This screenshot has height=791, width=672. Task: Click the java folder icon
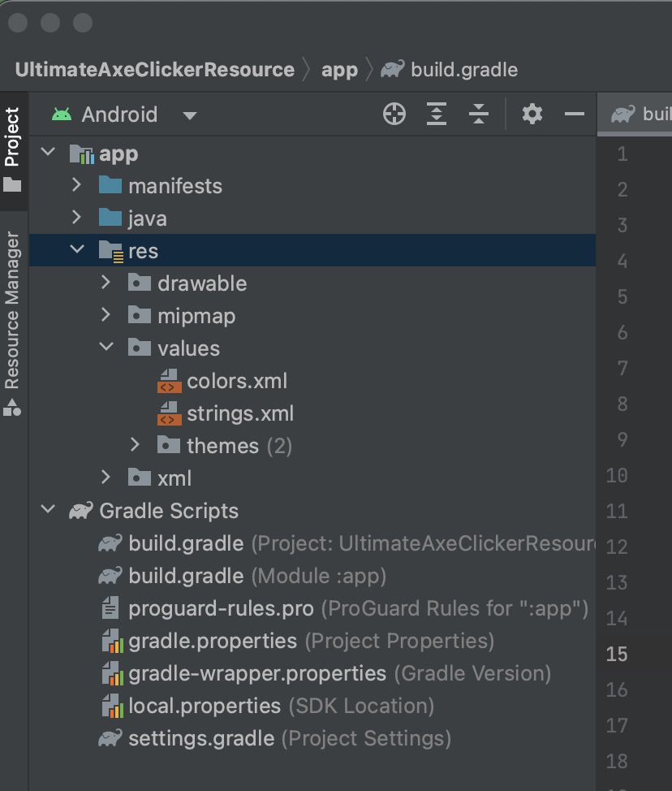click(110, 218)
